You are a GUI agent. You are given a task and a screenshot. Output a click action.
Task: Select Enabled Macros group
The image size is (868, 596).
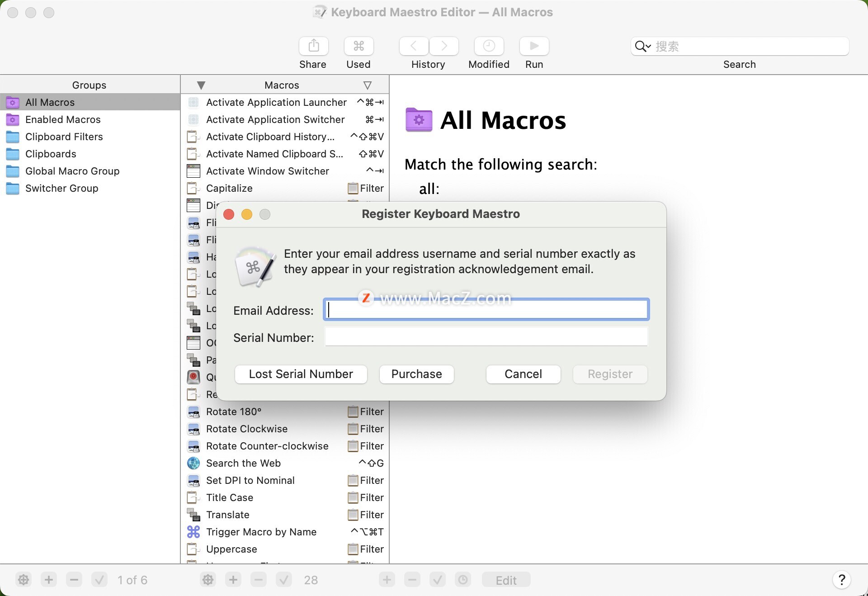point(90,119)
